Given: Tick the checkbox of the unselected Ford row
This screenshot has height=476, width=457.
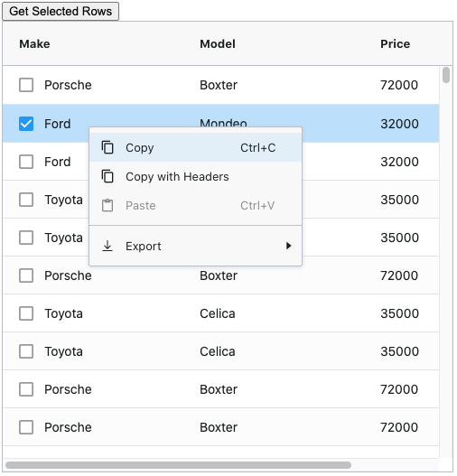Looking at the screenshot, I should pyautogui.click(x=26, y=162).
